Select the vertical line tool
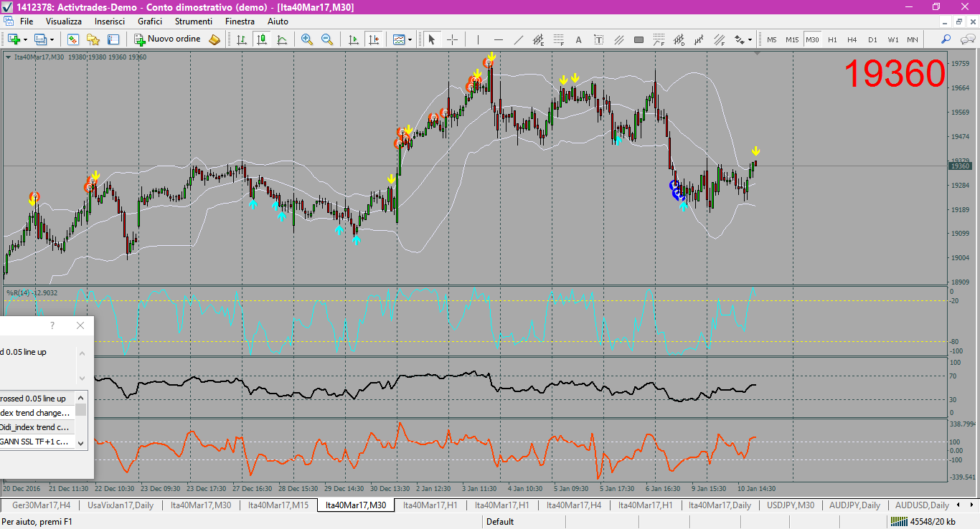Image resolution: width=980 pixels, height=529 pixels. 479,39
